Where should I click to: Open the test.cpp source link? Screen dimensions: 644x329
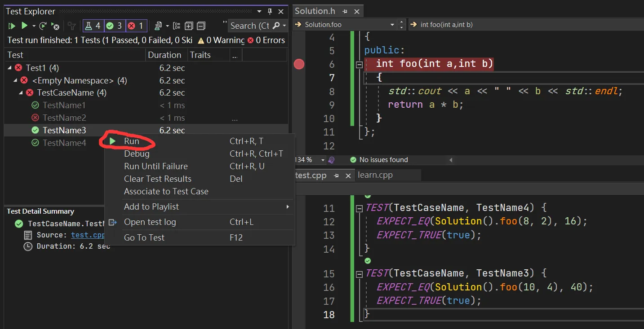coord(88,235)
